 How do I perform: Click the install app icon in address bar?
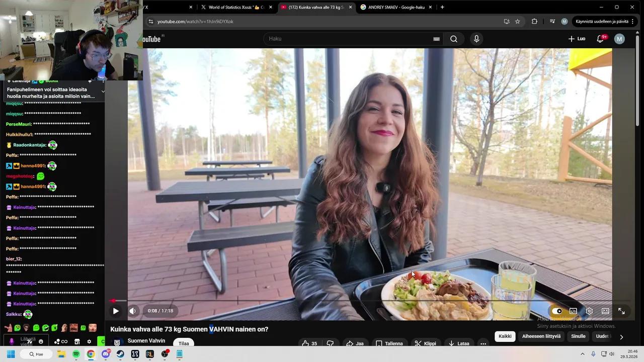(507, 22)
